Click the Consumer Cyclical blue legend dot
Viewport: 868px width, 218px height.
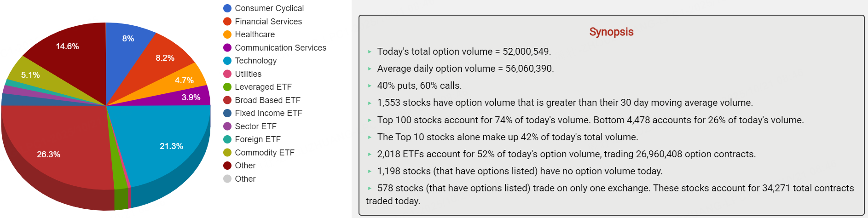227,8
